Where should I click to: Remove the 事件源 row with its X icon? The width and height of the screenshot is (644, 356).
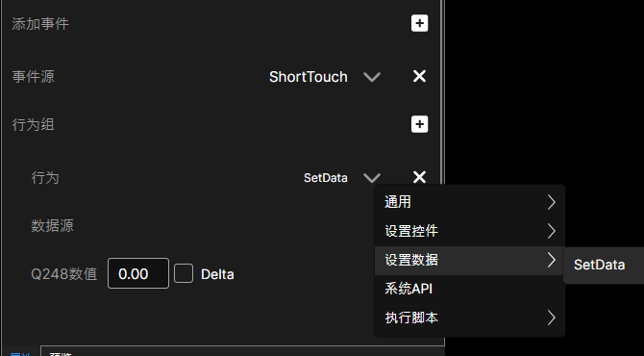click(419, 76)
